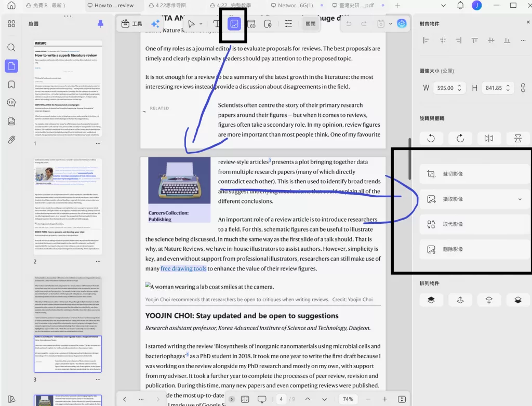Click 取代影像 replace image button
The height and width of the screenshot is (406, 532).
coord(474,224)
